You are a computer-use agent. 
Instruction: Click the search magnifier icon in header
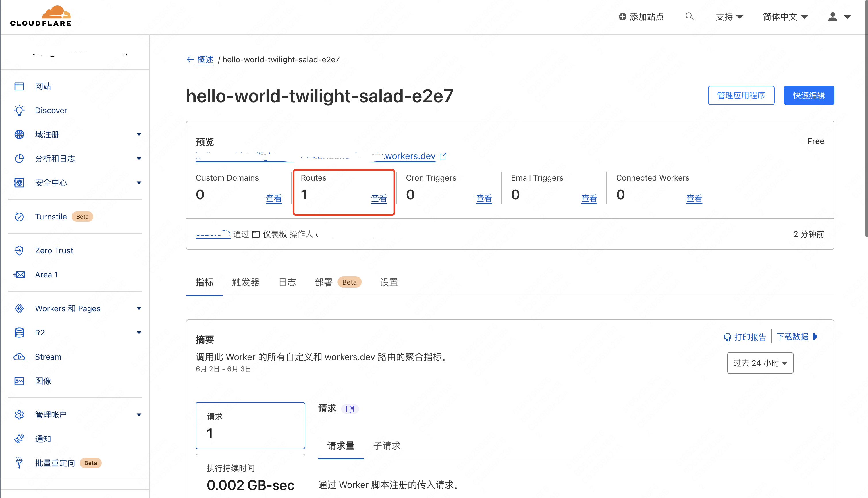tap(689, 16)
